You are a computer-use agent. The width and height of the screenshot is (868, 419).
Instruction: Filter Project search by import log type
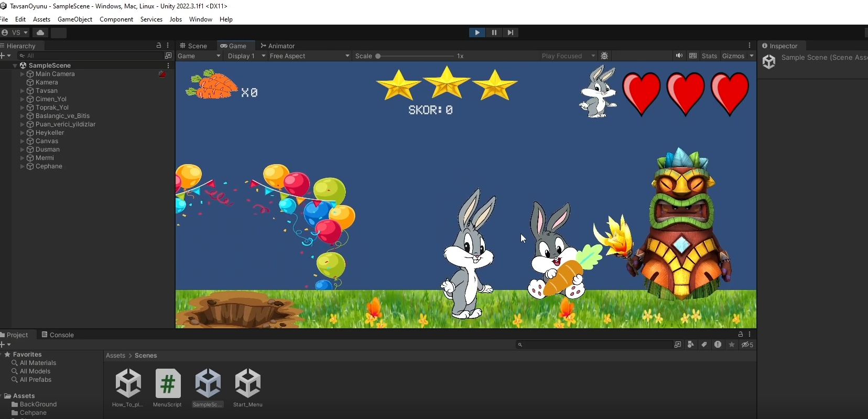tap(718, 345)
